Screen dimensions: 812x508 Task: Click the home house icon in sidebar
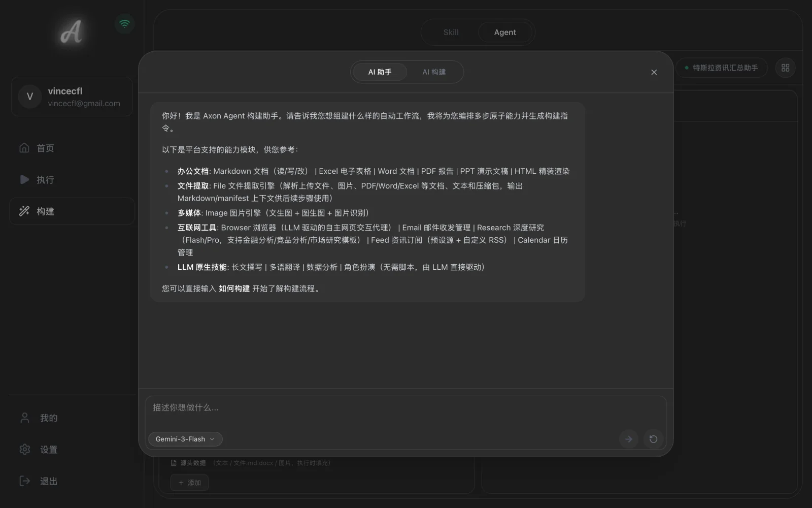24,148
